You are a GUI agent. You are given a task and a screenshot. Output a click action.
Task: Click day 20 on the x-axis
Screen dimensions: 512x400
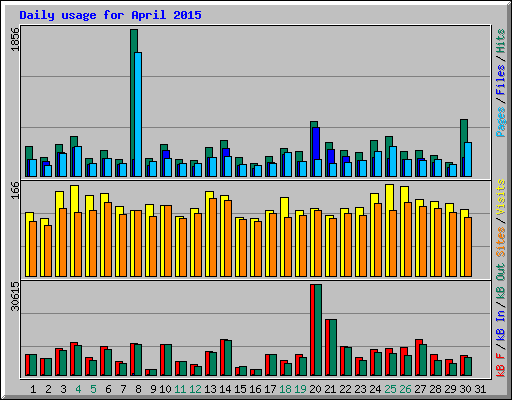coord(315,389)
